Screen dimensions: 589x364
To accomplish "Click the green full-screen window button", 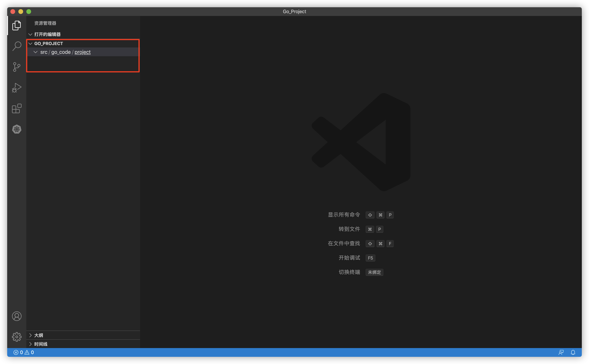I will [x=29, y=12].
